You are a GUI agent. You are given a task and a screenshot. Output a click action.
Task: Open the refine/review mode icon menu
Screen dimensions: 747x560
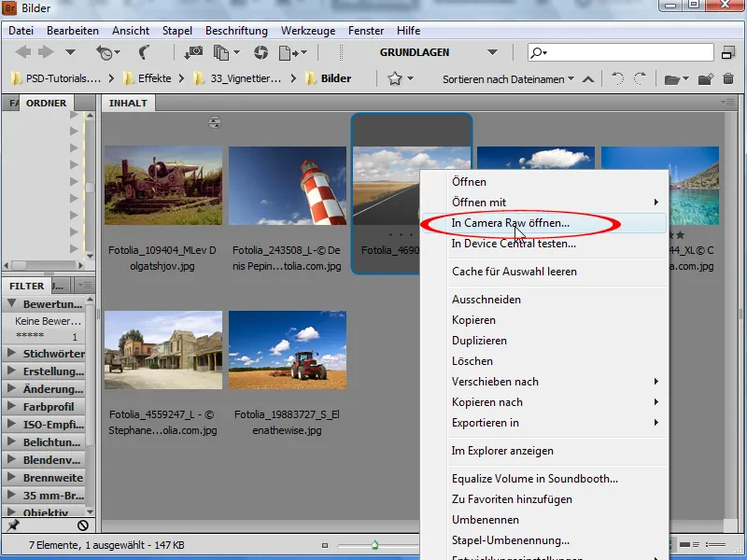(x=226, y=52)
